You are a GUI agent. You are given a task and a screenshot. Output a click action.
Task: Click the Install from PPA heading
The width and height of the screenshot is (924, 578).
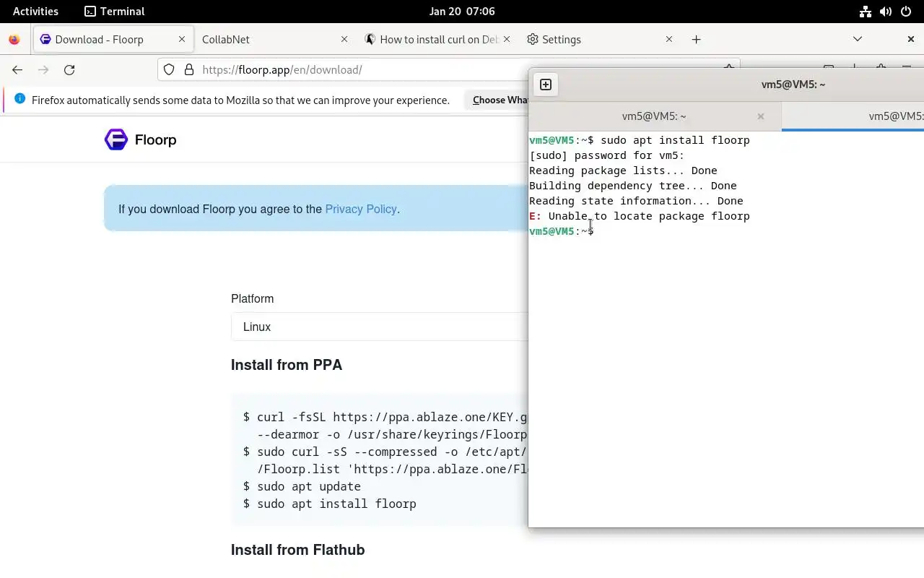click(x=287, y=365)
